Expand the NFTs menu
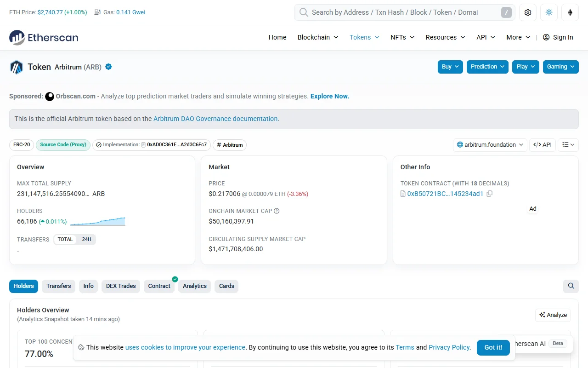 point(402,37)
